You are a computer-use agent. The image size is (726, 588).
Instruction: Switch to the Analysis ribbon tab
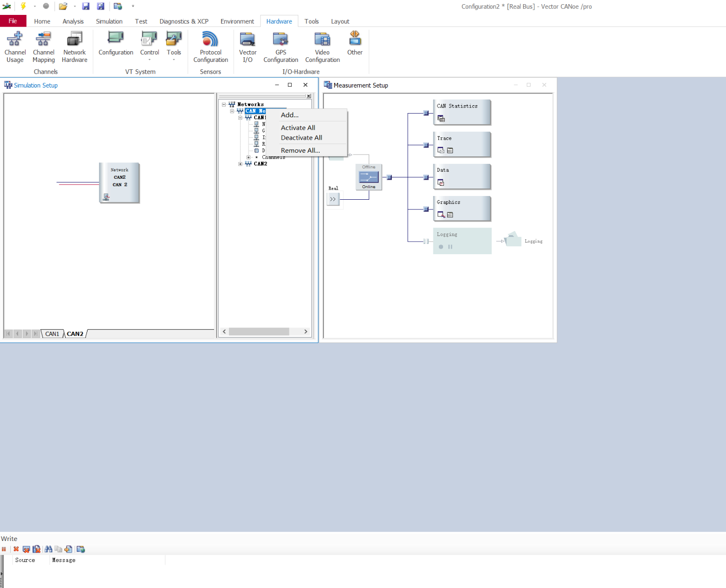tap(73, 21)
